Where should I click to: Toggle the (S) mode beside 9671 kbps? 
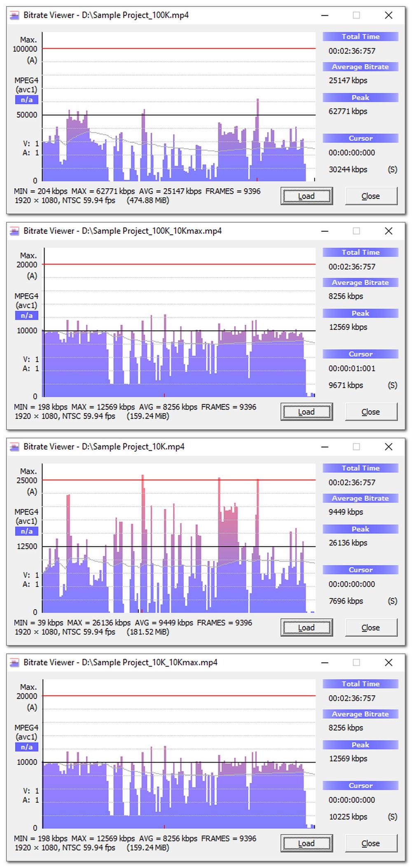[x=392, y=385]
